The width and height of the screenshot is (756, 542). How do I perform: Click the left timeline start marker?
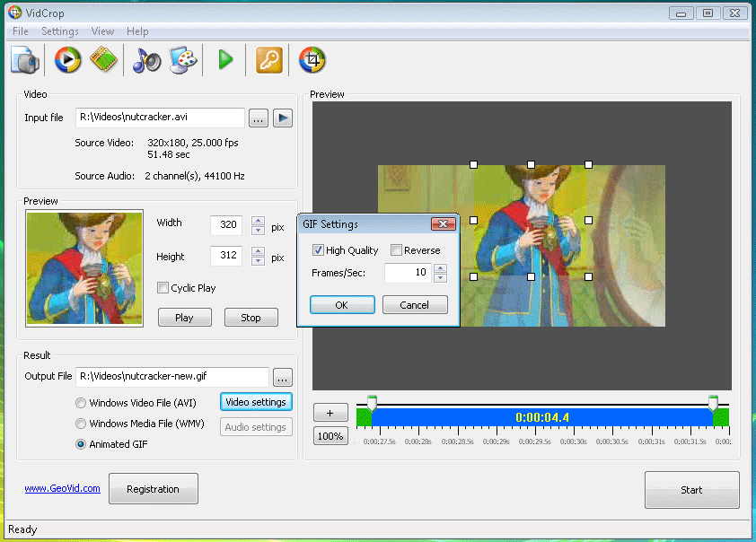pyautogui.click(x=372, y=403)
